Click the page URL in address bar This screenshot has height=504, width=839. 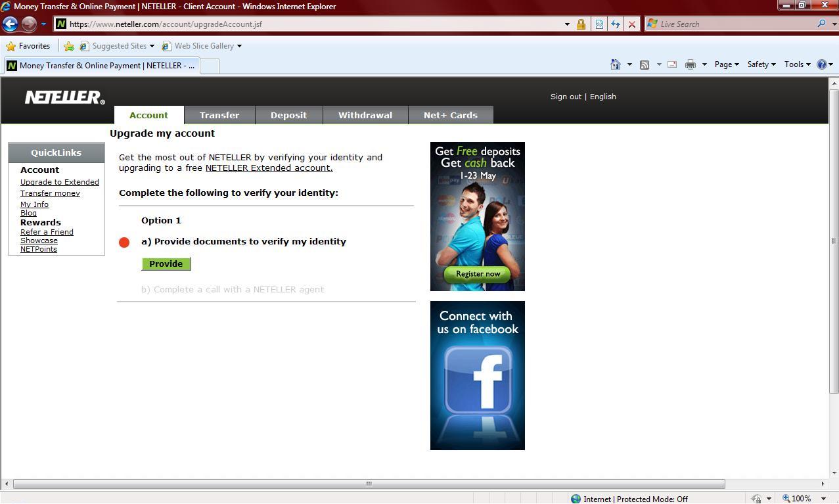coord(166,24)
